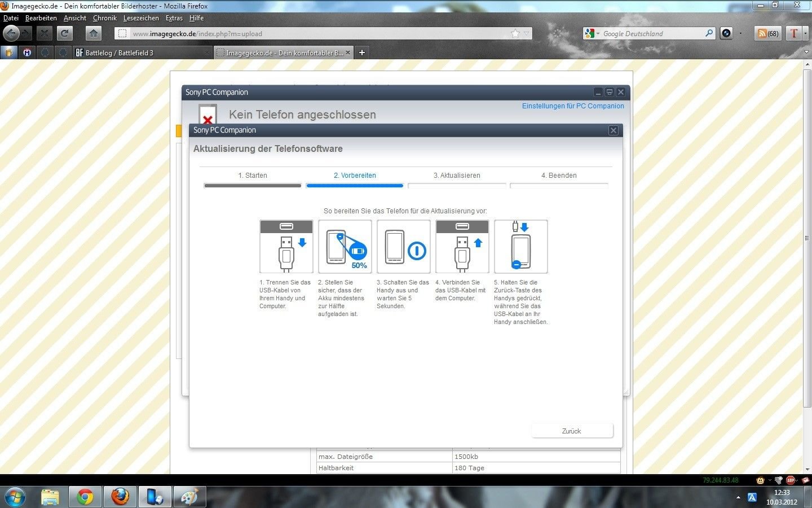Switch to Firefox taskbar button
This screenshot has height=508, width=812.
tap(120, 497)
